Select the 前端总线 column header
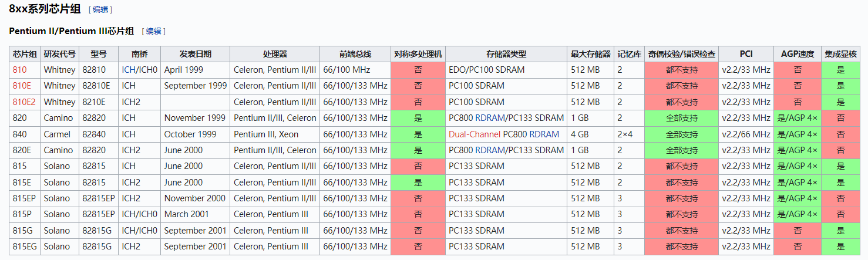 point(355,54)
